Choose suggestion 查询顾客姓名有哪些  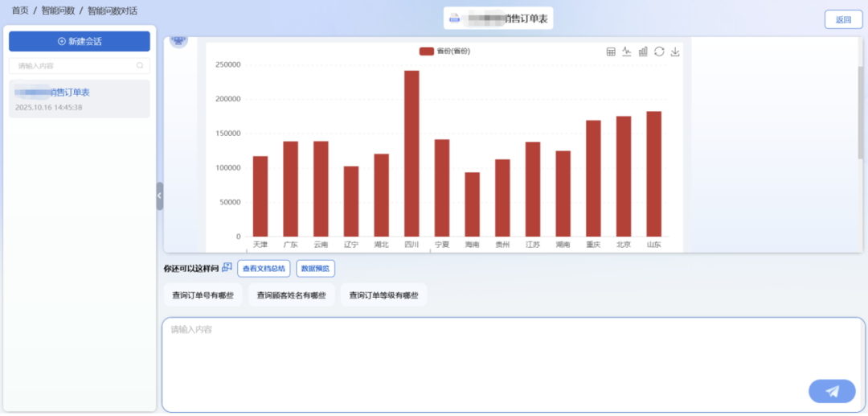coord(291,295)
